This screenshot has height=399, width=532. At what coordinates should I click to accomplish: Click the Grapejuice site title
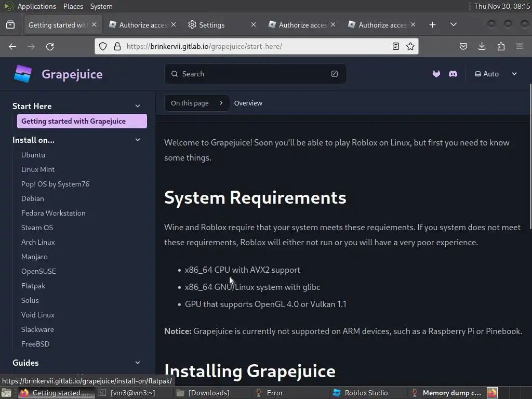[72, 74]
